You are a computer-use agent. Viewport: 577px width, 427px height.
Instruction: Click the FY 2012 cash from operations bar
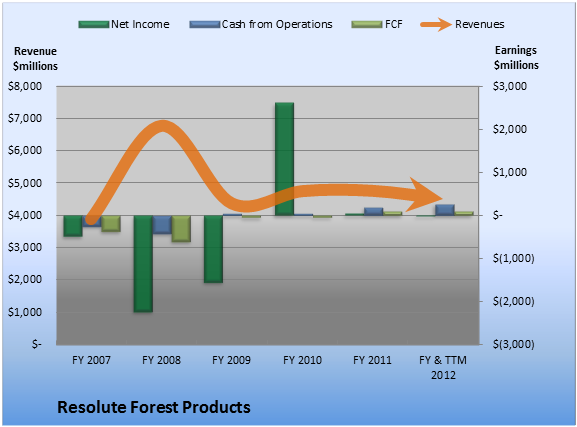(x=445, y=210)
